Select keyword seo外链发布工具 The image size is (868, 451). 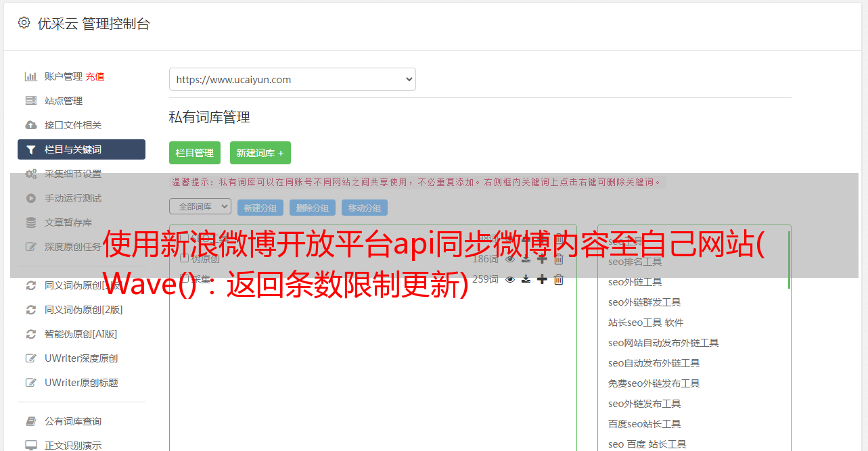[645, 404]
